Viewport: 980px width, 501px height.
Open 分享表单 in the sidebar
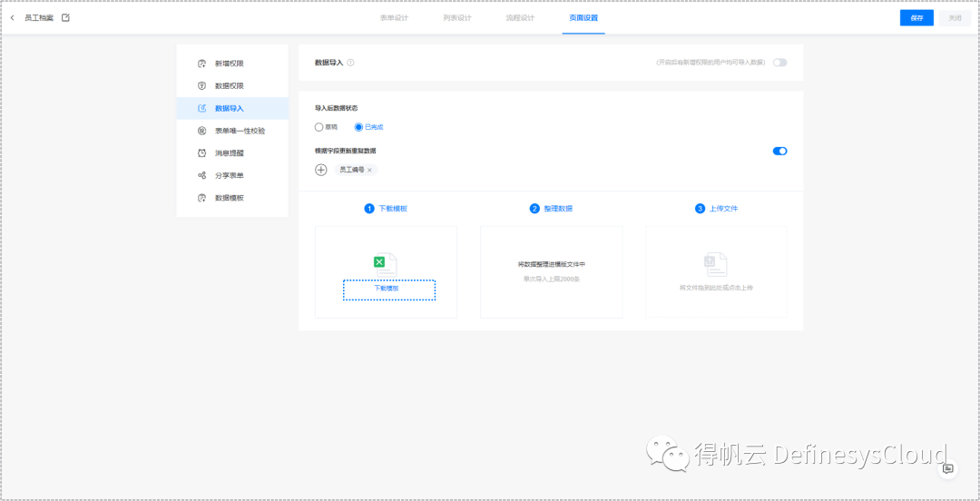pos(229,175)
